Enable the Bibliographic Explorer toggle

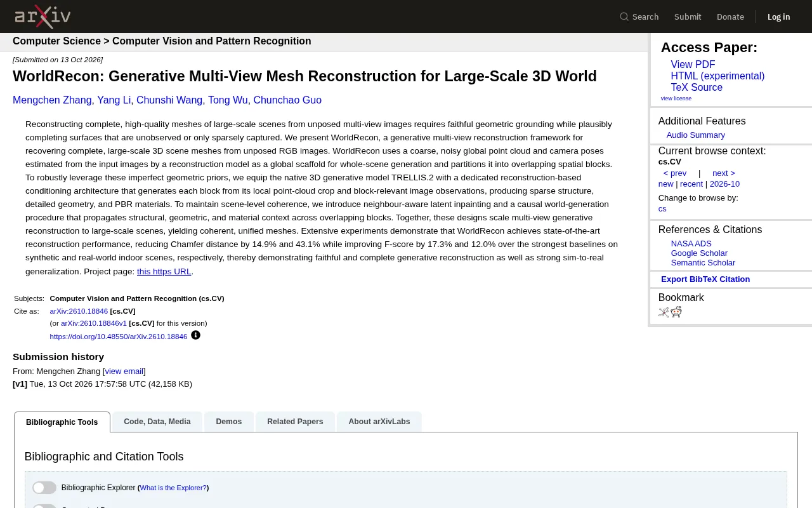coord(44,488)
